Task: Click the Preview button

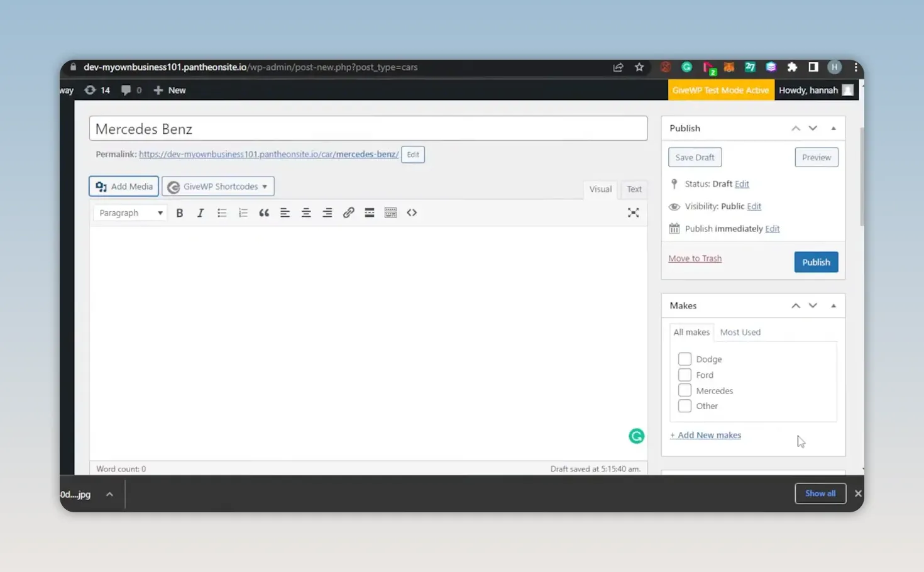Action: [x=817, y=157]
